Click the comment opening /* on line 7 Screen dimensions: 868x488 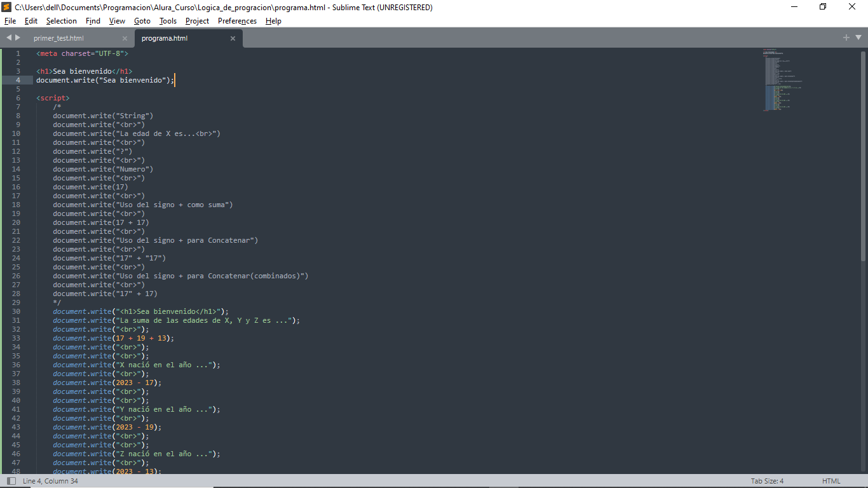[x=57, y=107]
